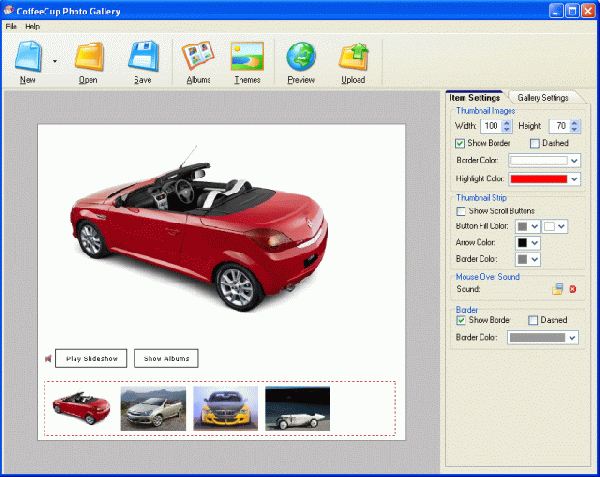Launch Preview with the globe icon
This screenshot has width=600, height=477.
(x=300, y=58)
